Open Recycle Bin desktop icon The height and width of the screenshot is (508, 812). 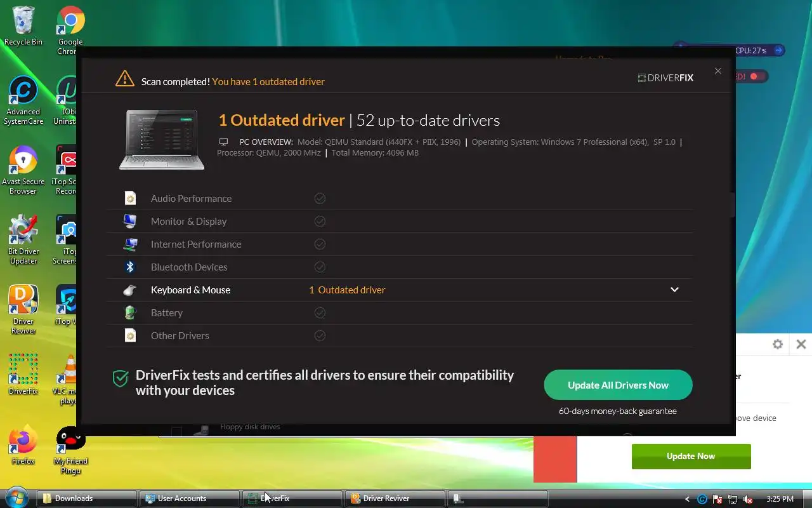pyautogui.click(x=23, y=25)
